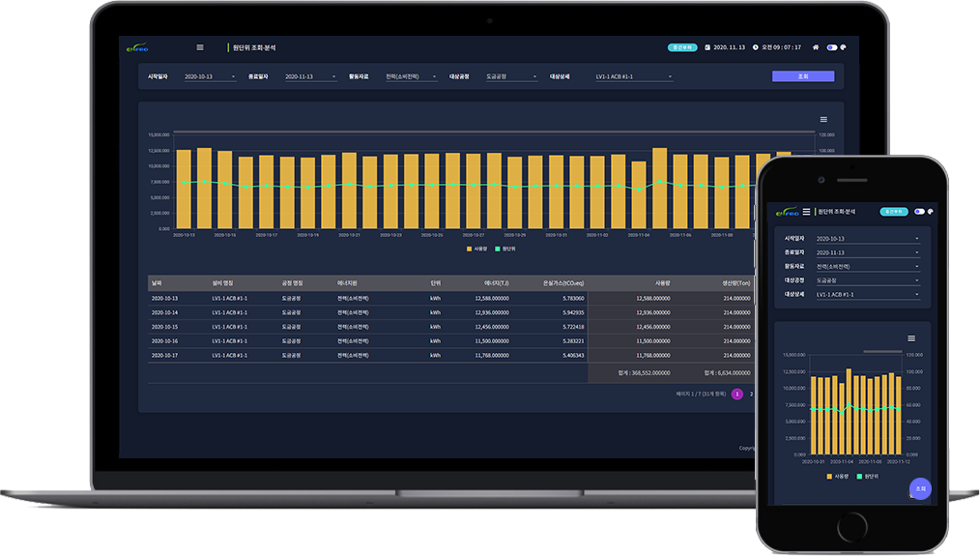Click the phone home button below the screen
The image size is (980, 556).
(x=851, y=527)
